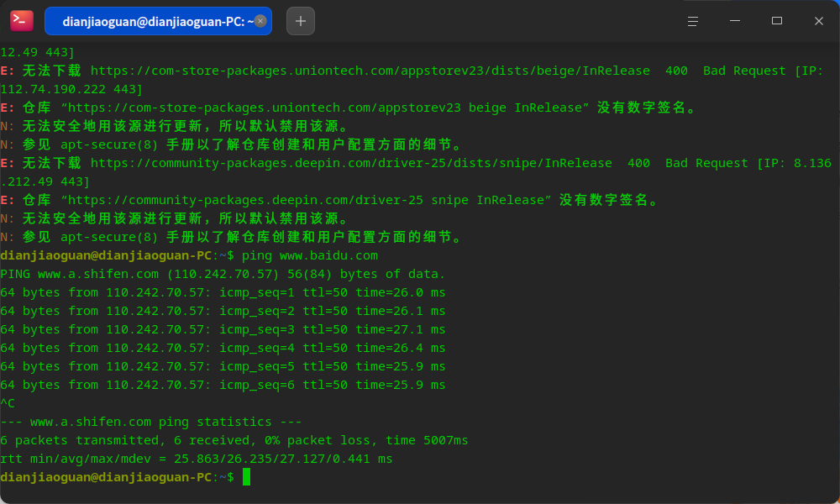The height and width of the screenshot is (504, 840).
Task: Close the dianjiaoguan@dianjiaoguan-PC terminal tab
Action: [260, 21]
